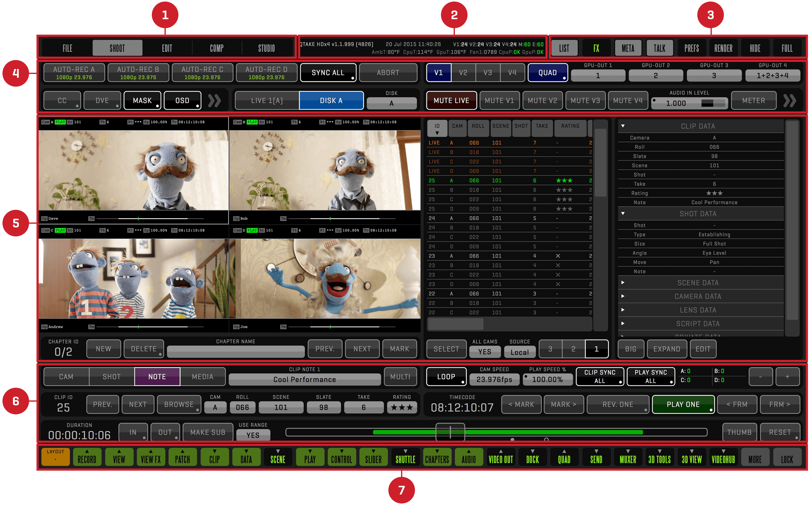812x505 pixels.
Task: Switch to the EDIT room tab
Action: (167, 49)
